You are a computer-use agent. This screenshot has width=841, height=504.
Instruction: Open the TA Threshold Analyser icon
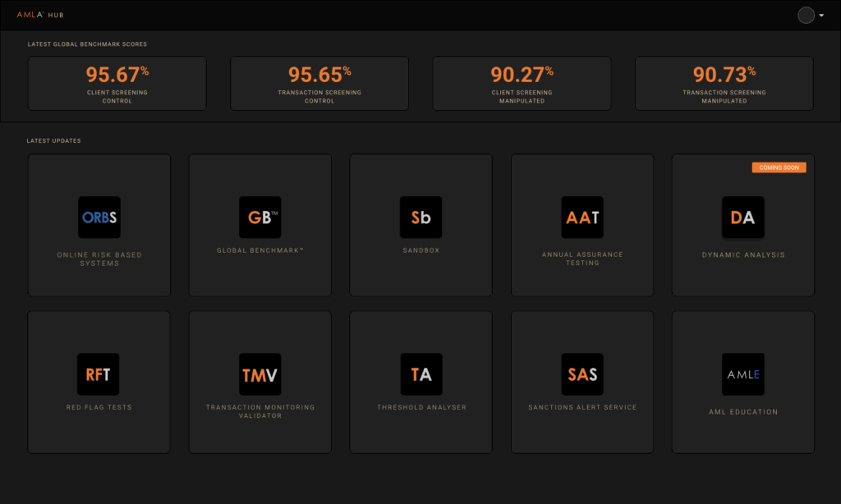click(421, 374)
